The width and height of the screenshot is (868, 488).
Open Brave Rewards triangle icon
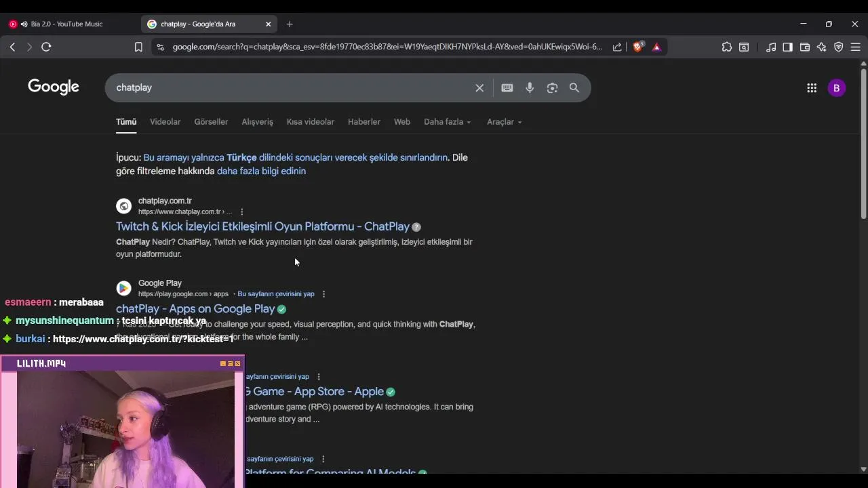point(656,47)
